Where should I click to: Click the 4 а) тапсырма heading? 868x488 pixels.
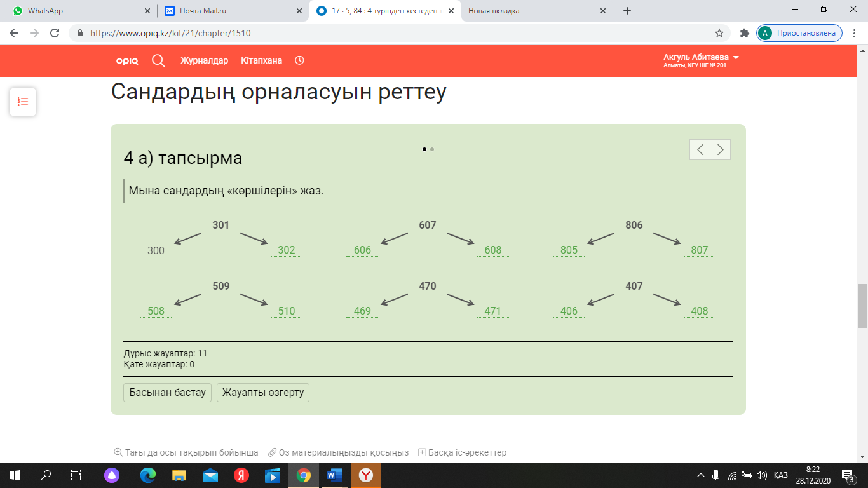click(183, 158)
